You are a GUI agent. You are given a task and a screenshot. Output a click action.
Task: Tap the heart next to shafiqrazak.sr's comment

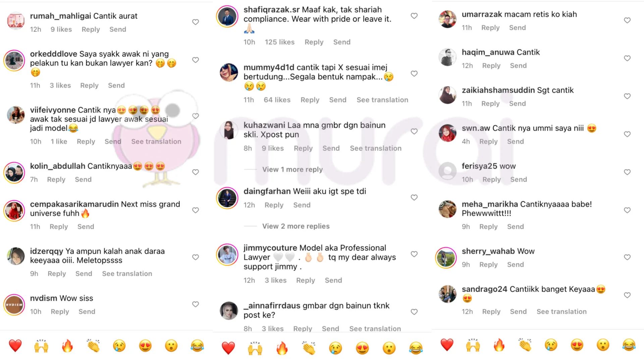[414, 16]
